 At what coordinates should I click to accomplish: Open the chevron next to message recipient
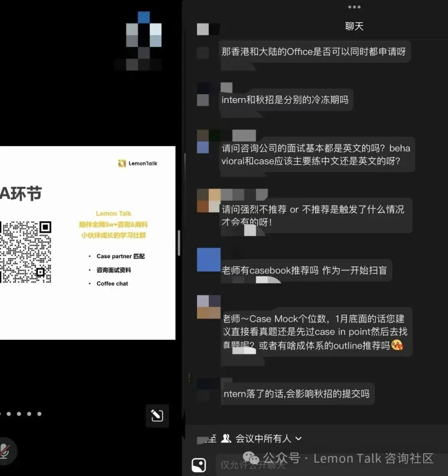click(298, 439)
